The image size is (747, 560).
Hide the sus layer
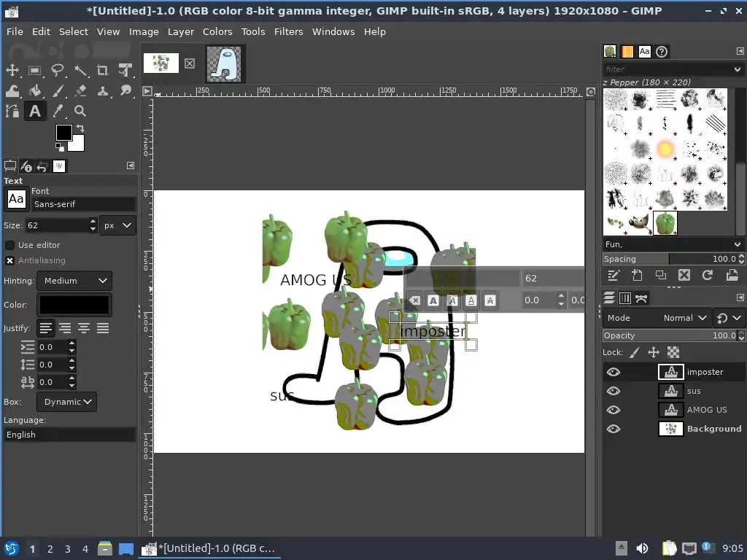pos(614,391)
